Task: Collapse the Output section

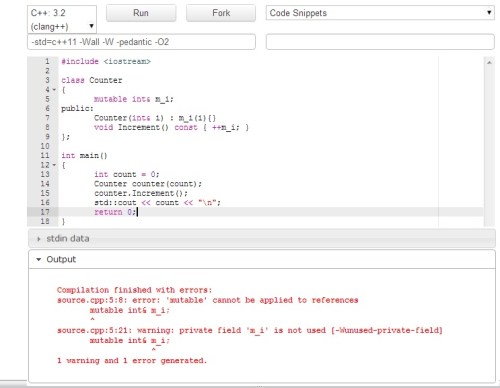Action: click(262, 259)
